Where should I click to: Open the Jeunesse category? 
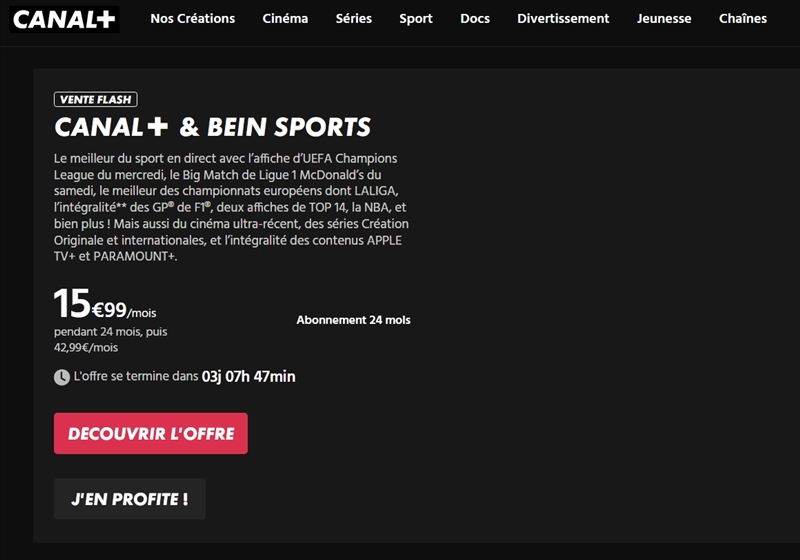664,18
